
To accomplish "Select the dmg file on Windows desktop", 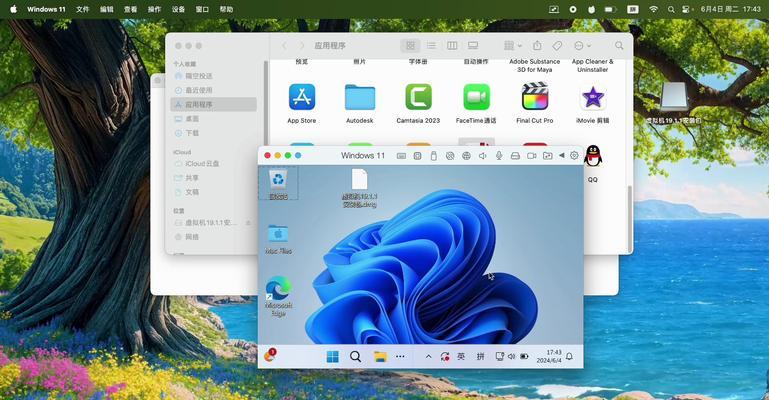I will pyautogui.click(x=359, y=188).
